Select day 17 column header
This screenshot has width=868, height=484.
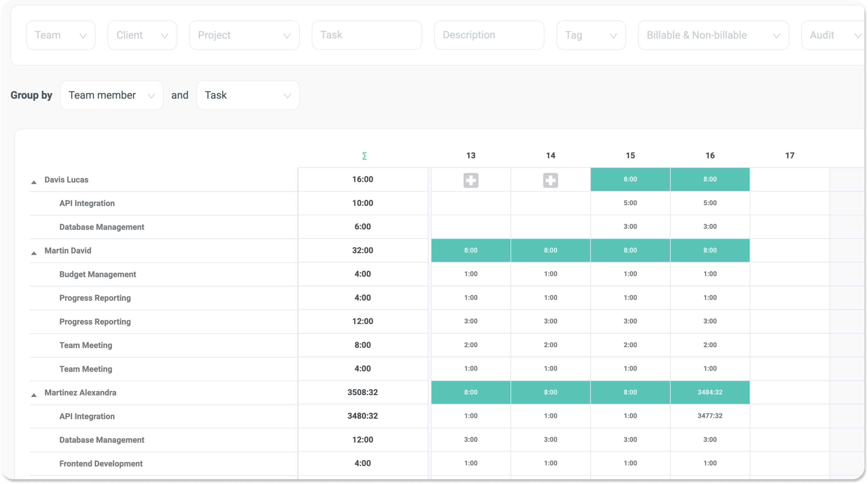click(x=789, y=156)
